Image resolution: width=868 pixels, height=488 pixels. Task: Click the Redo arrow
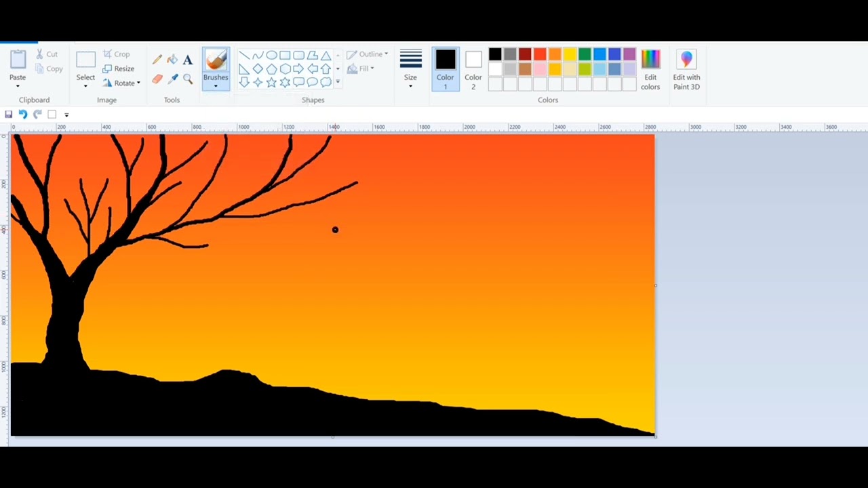coord(37,115)
